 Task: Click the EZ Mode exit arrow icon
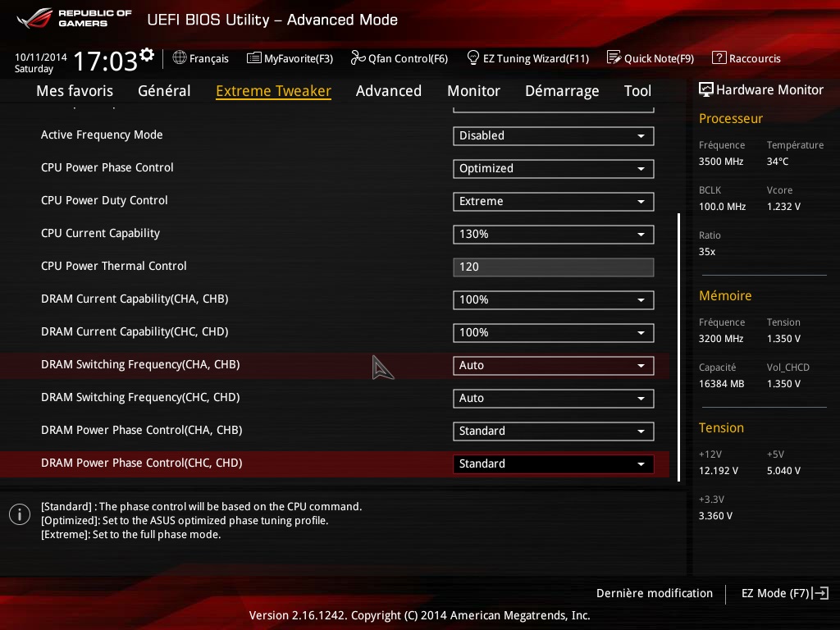822,593
